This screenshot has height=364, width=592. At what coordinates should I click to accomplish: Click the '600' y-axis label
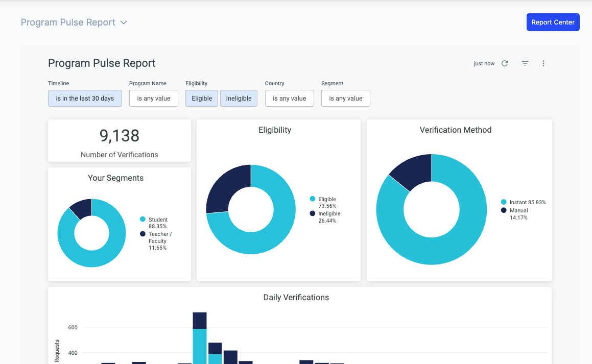73,327
